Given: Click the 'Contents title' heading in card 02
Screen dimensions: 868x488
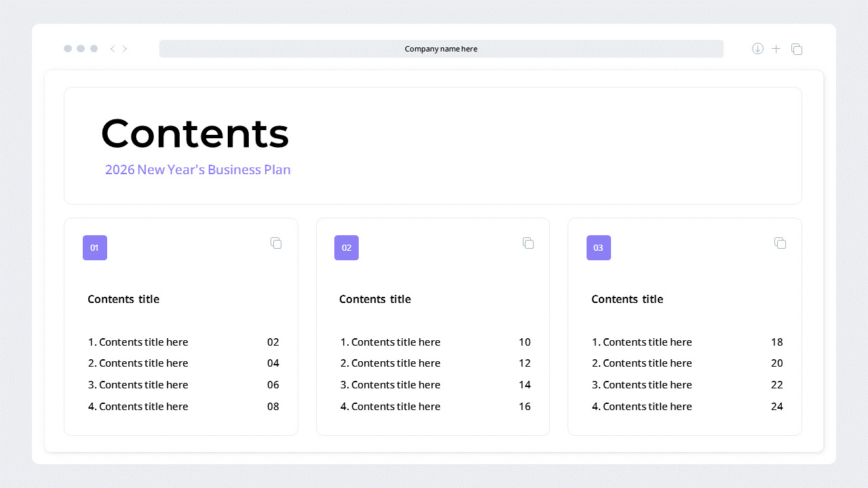Looking at the screenshot, I should coord(375,299).
